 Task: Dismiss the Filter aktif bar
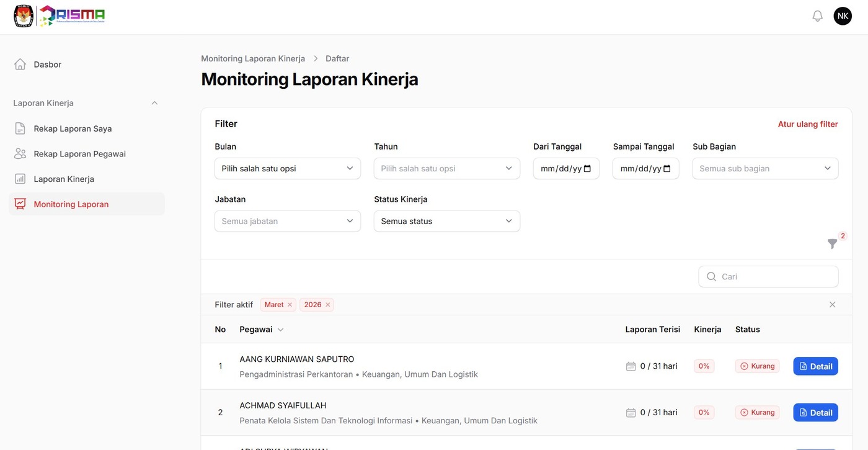coord(832,304)
